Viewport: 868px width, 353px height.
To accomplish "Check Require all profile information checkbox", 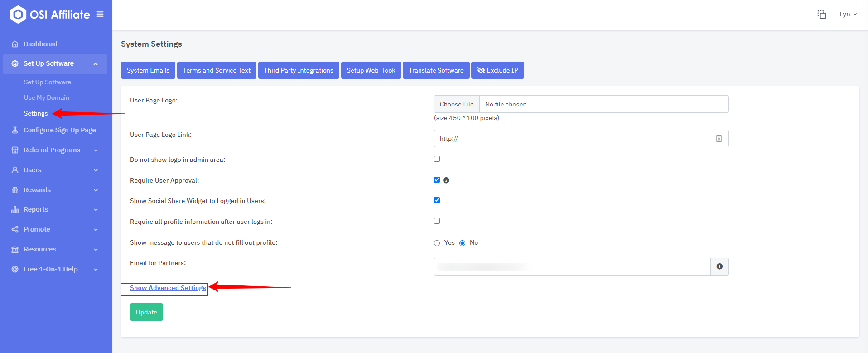I will coord(437,221).
